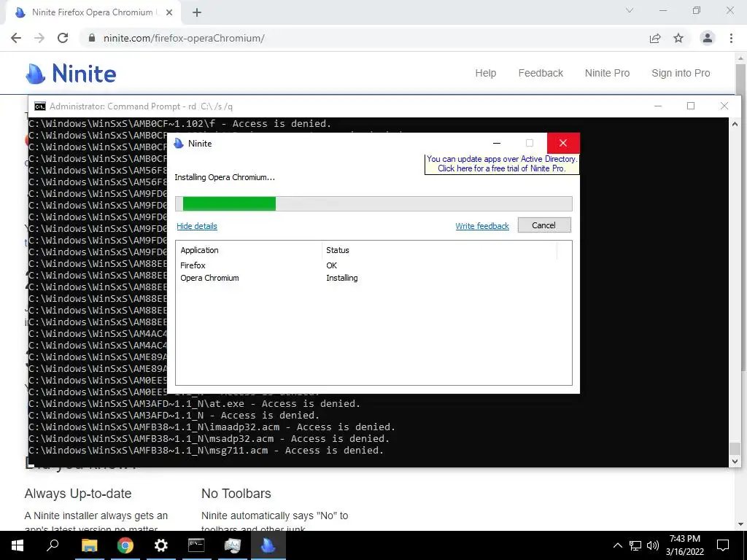Open Settings gear on taskbar
747x560 pixels.
(x=161, y=545)
